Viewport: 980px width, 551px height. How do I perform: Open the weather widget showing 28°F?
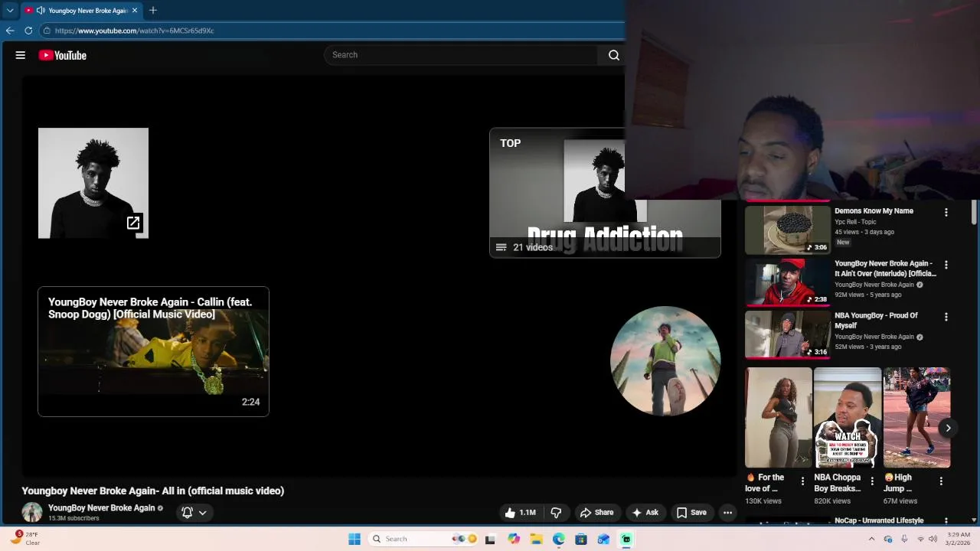point(26,539)
